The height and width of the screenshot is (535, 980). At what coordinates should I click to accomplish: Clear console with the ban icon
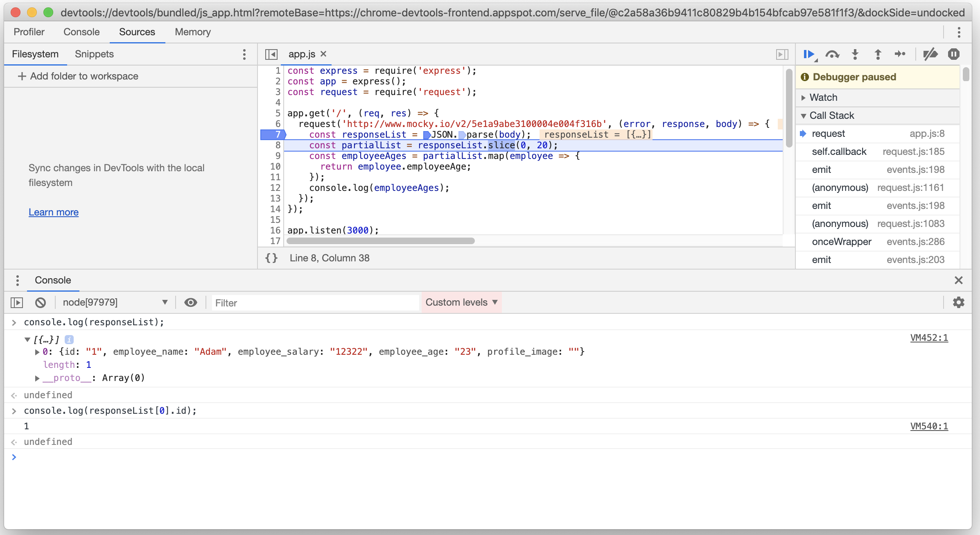40,303
